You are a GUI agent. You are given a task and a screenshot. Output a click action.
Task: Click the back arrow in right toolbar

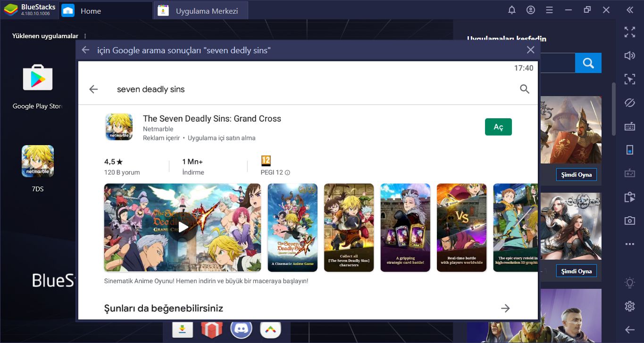630,330
